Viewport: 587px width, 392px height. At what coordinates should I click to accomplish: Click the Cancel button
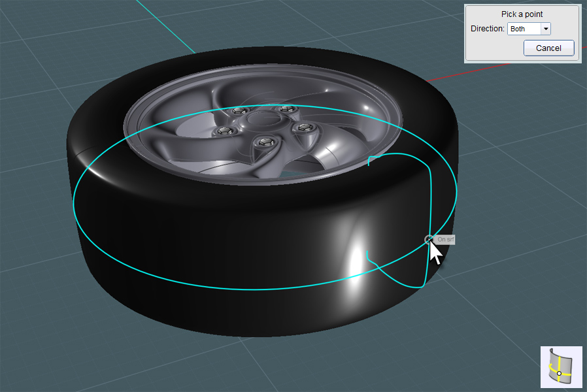click(x=548, y=48)
